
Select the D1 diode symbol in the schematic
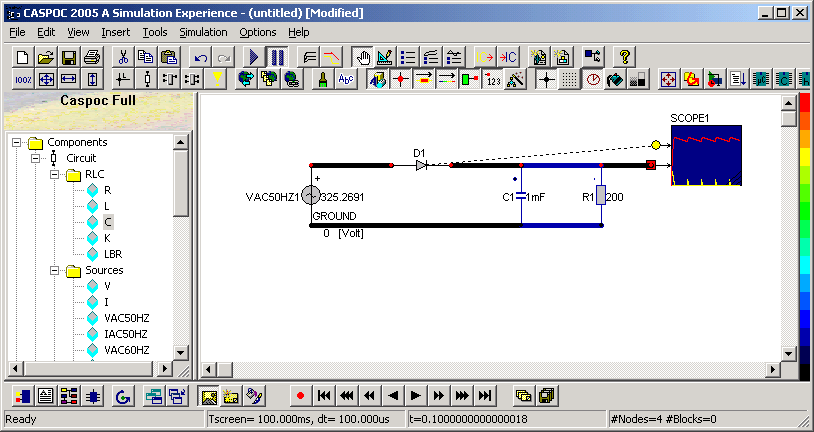click(x=421, y=165)
